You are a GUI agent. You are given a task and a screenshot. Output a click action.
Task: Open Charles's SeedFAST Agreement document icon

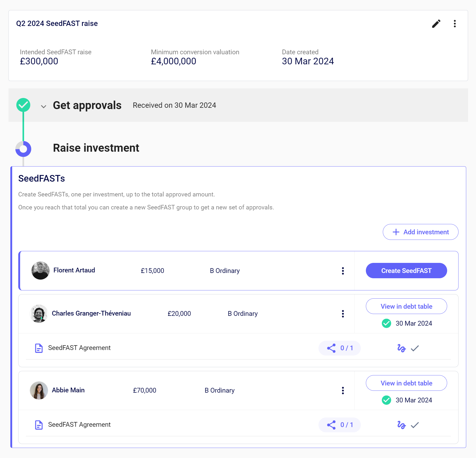[39, 348]
